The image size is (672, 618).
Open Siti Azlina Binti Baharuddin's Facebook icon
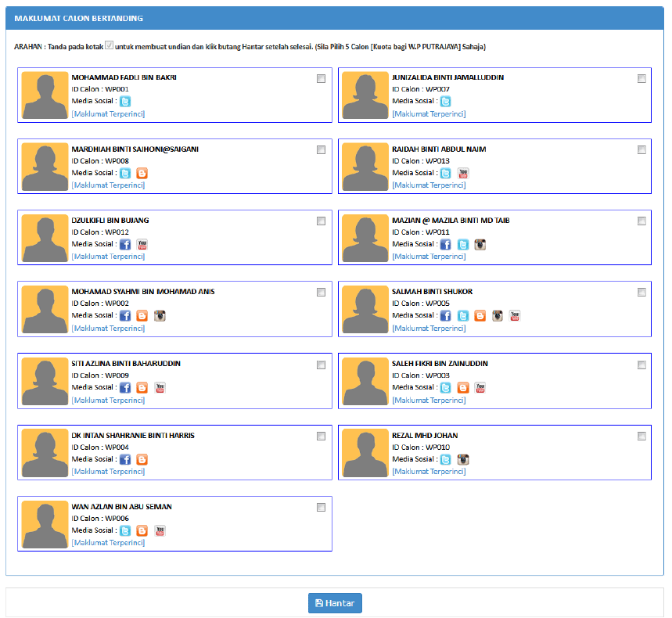125,387
